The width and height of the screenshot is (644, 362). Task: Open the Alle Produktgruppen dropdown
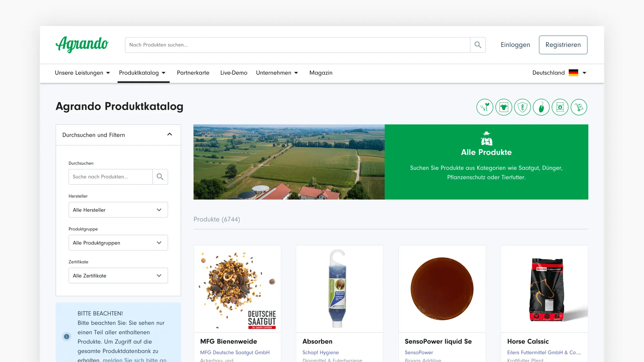click(118, 243)
